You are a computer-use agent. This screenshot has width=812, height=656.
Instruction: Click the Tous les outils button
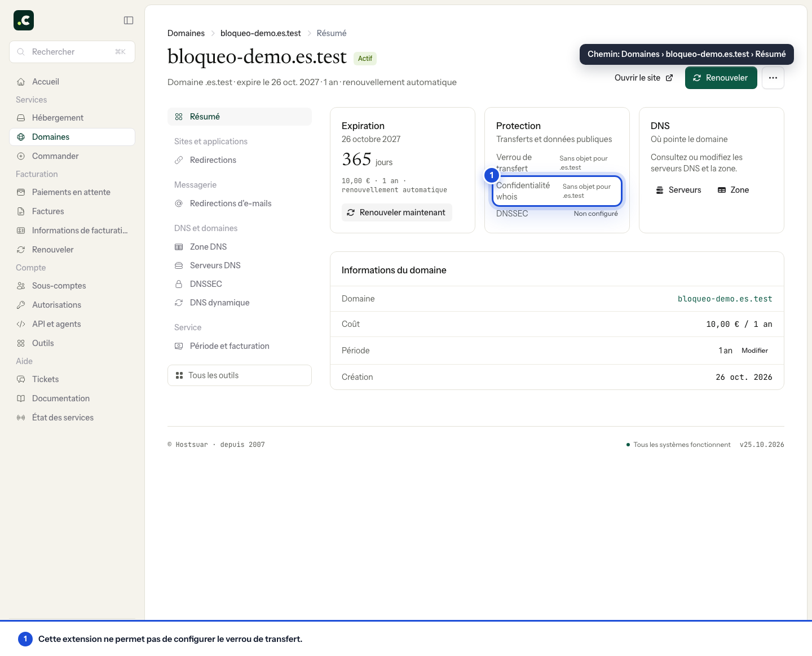(x=240, y=375)
